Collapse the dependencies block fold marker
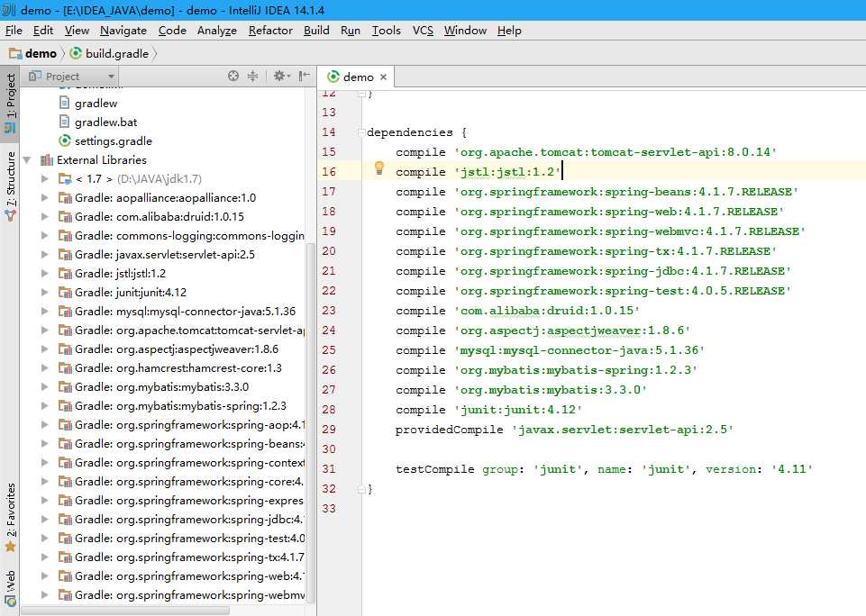This screenshot has height=616, width=866. pyautogui.click(x=361, y=132)
